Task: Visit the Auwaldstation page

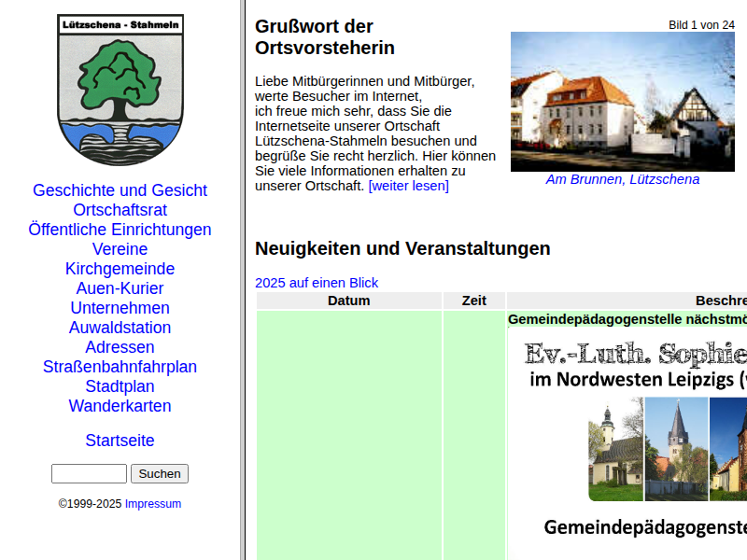Action: coord(120,328)
